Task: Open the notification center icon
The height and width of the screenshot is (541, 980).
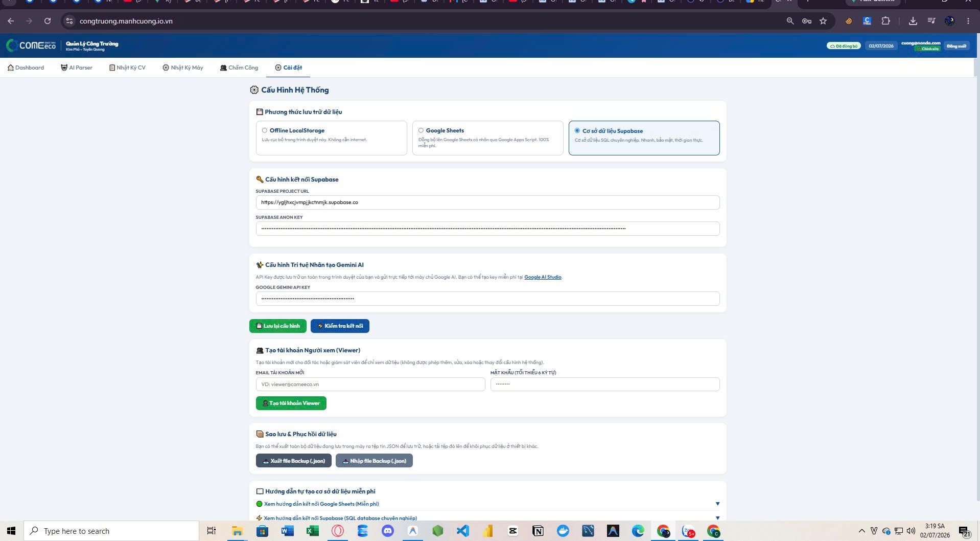Action: (964, 531)
